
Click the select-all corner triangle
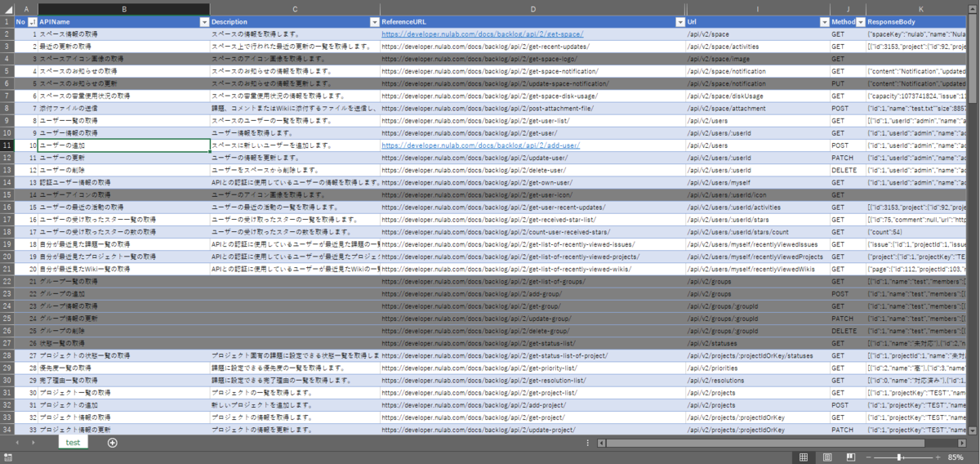click(x=7, y=9)
